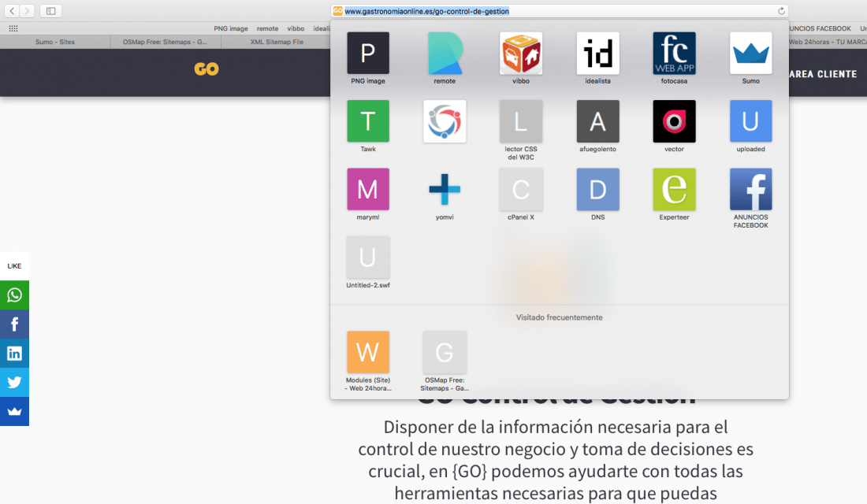Viewport: 867px width, 504px height.
Task: Toggle the Safari sidebar button
Action: click(x=51, y=10)
